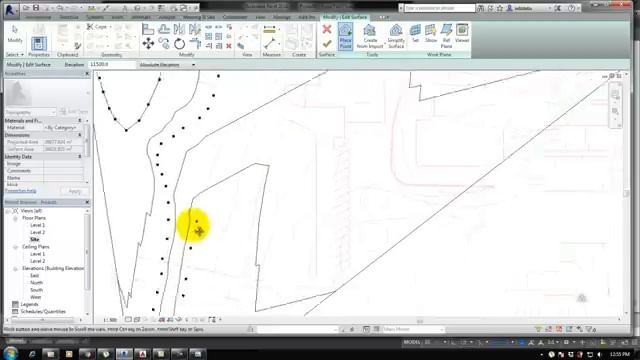Collapse Elevations (Building Elevation) node
This screenshot has width=640, height=360.
tap(15, 269)
